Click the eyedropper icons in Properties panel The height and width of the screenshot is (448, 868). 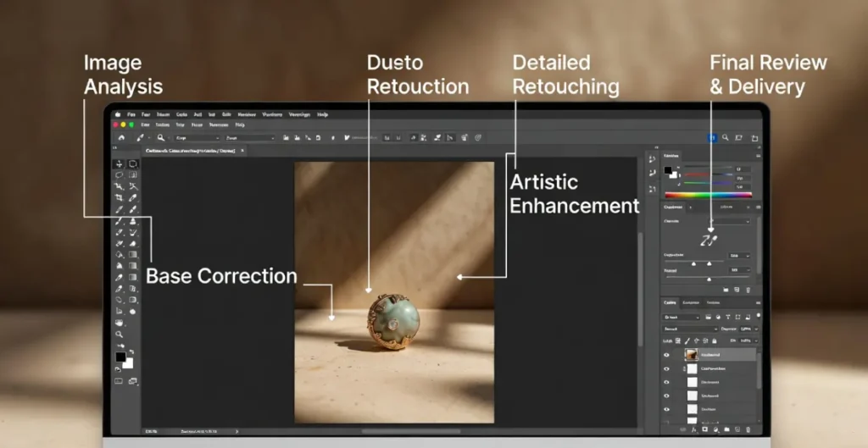pos(709,240)
